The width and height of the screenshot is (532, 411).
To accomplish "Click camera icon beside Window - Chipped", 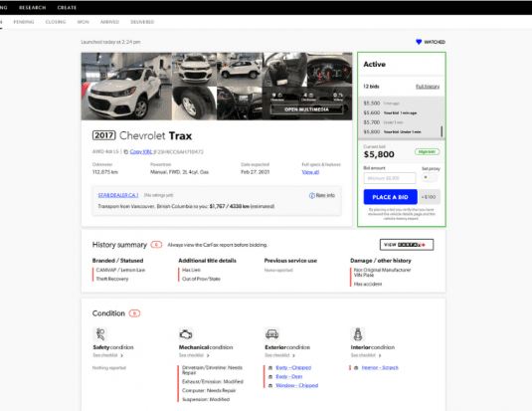I will tap(270, 385).
